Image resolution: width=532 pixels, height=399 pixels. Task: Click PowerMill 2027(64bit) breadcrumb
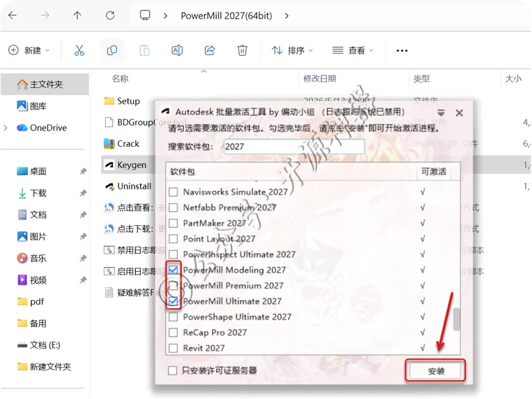(x=226, y=15)
